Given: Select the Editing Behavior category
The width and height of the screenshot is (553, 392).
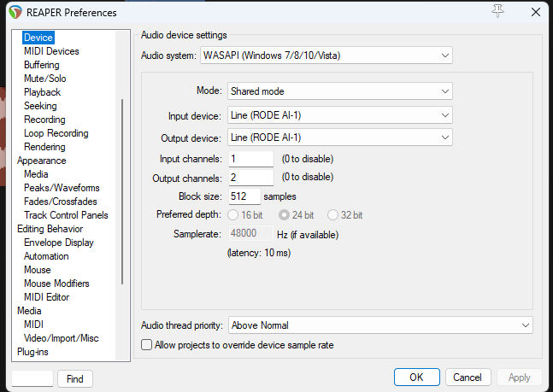Looking at the screenshot, I should coord(50,229).
